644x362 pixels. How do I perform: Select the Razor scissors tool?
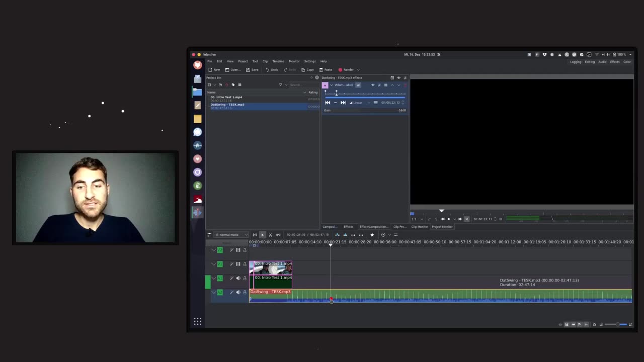270,235
